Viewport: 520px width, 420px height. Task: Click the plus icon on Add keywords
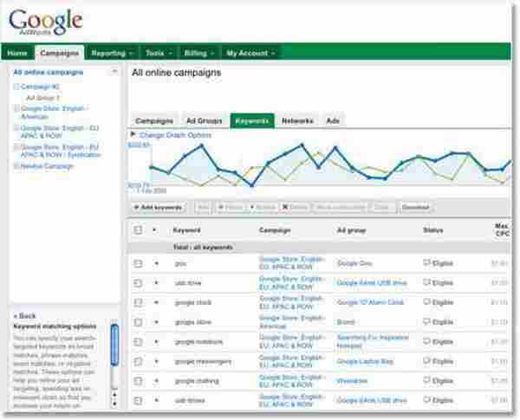(136, 208)
